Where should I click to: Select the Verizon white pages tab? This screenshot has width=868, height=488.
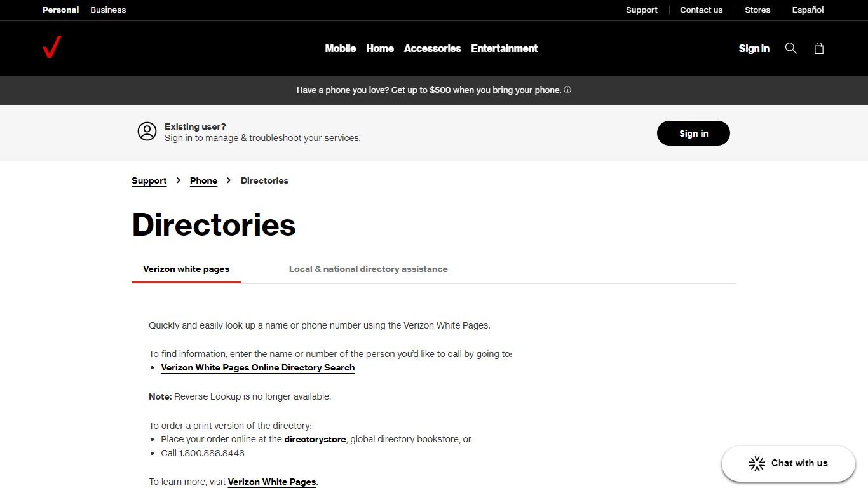point(186,269)
